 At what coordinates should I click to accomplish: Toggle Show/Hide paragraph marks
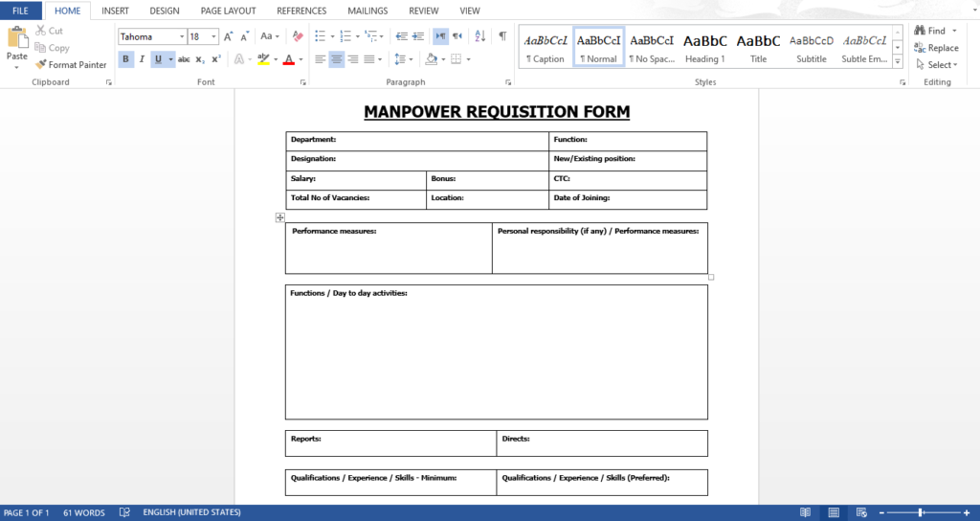coord(502,36)
